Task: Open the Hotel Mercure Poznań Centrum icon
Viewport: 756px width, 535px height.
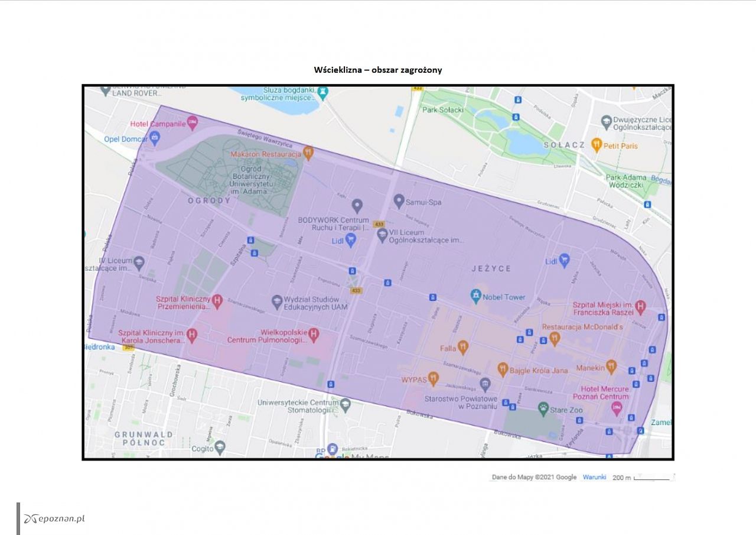Action: pos(617,408)
